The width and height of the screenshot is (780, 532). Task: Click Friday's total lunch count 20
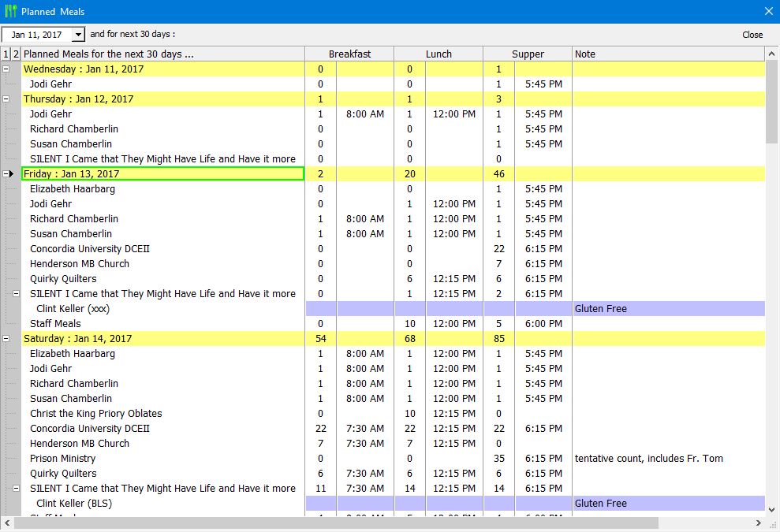point(410,173)
